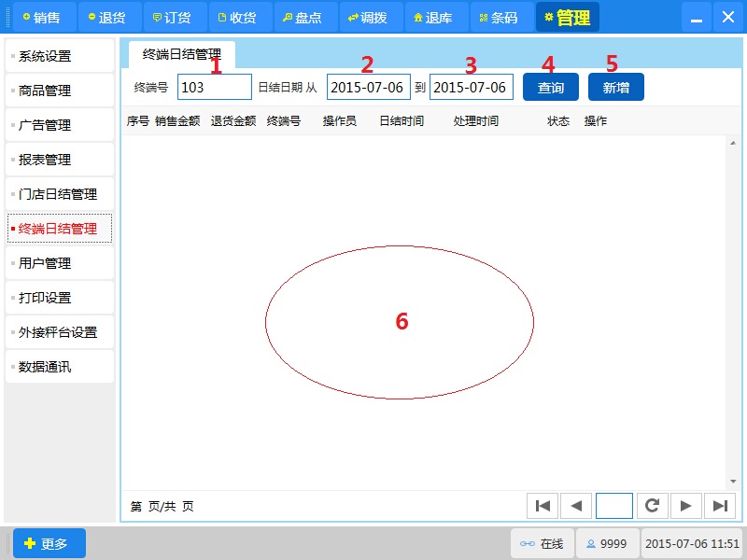Switch to the 收货 receiving tab

click(240, 17)
